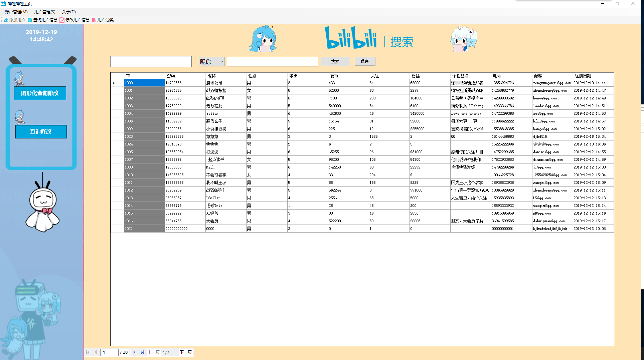Select the nickname cell zettar

226,113
